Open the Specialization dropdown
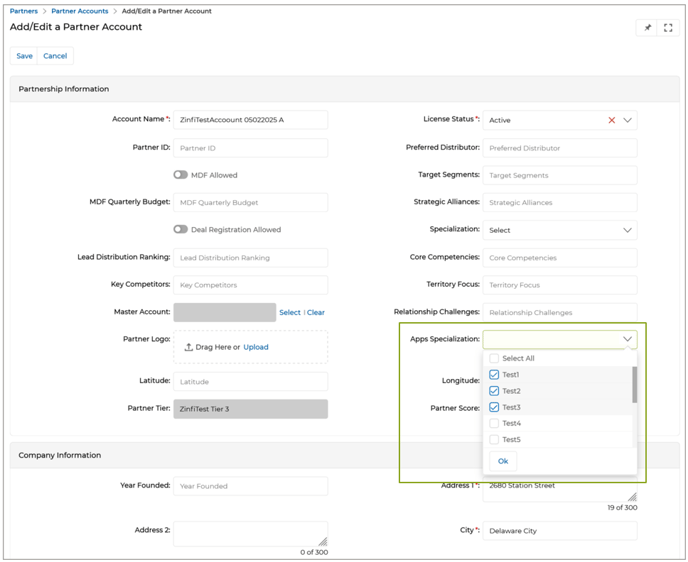This screenshot has height=562, width=688. tap(627, 230)
